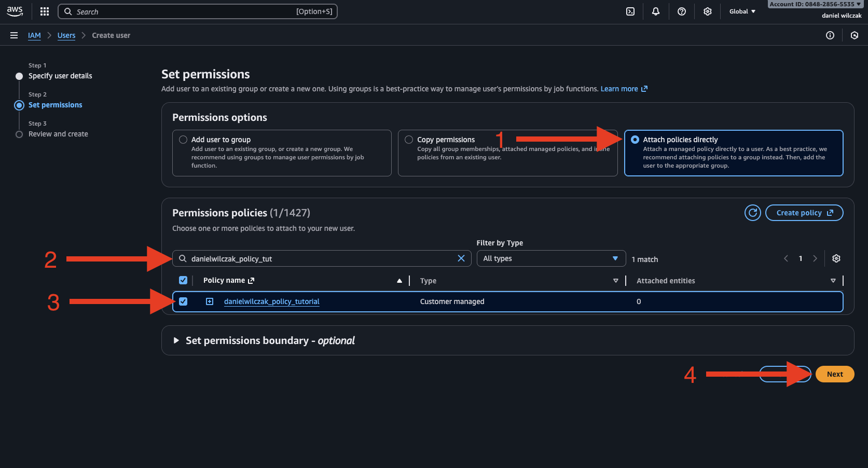Expand the Set permissions boundary section
This screenshot has height=468, width=868.
(x=176, y=340)
